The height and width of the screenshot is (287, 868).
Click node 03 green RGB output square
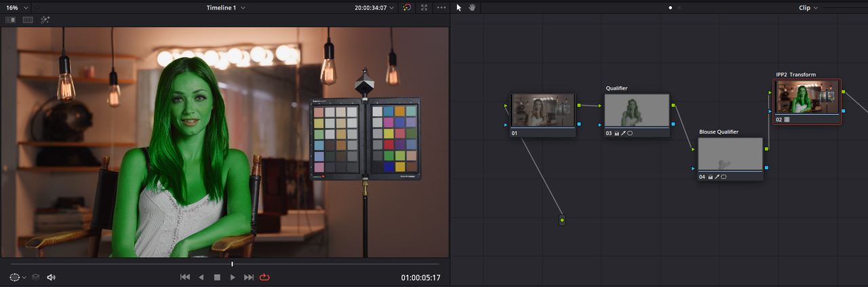[x=673, y=105]
